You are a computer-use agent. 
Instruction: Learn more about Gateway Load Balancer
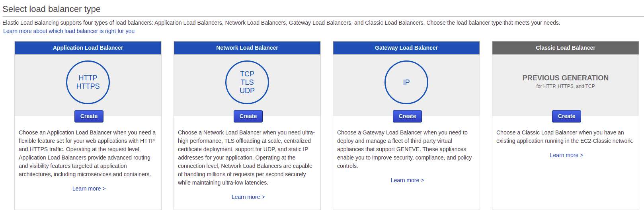(407, 180)
